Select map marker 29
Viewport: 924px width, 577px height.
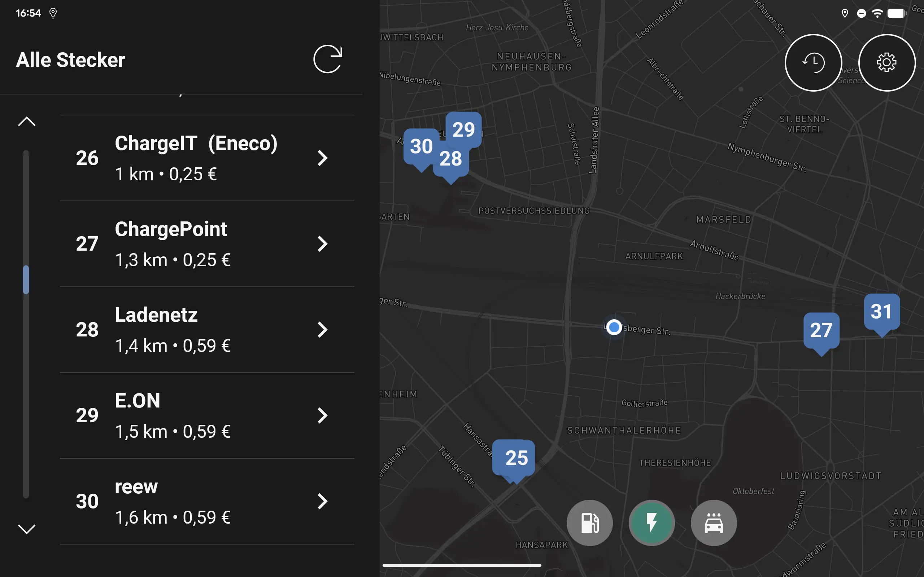463,129
